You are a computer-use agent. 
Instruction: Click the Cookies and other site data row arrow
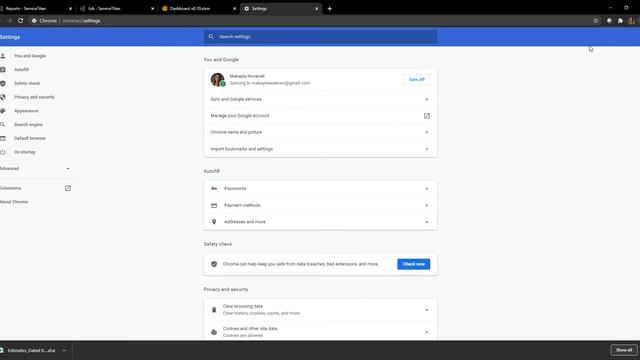(427, 332)
